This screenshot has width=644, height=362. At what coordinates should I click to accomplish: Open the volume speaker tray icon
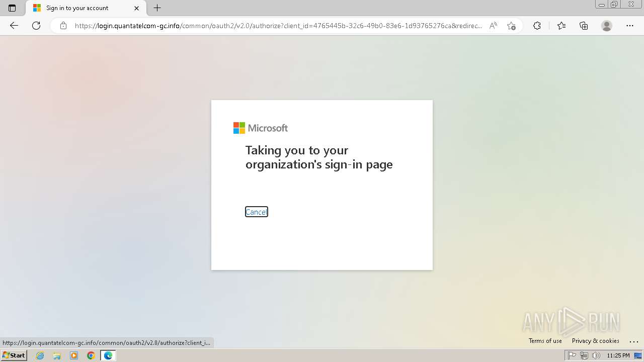pyautogui.click(x=596, y=355)
